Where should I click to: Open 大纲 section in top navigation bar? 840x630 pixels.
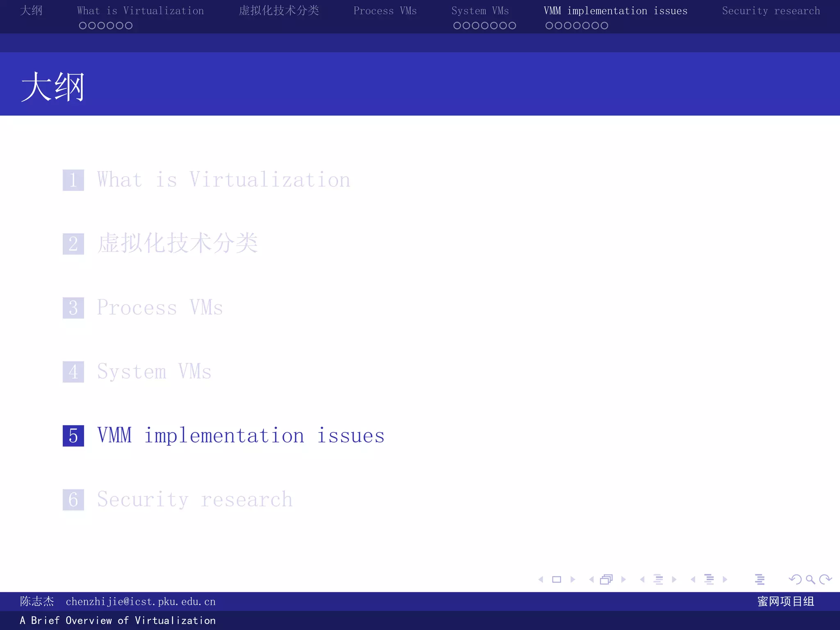pos(31,11)
